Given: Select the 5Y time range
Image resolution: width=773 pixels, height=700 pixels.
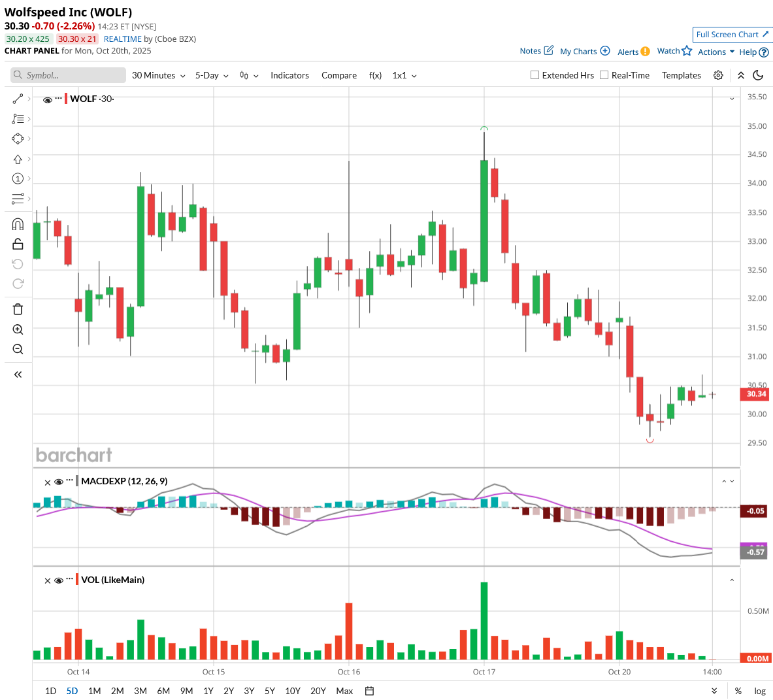Looking at the screenshot, I should coord(269,691).
